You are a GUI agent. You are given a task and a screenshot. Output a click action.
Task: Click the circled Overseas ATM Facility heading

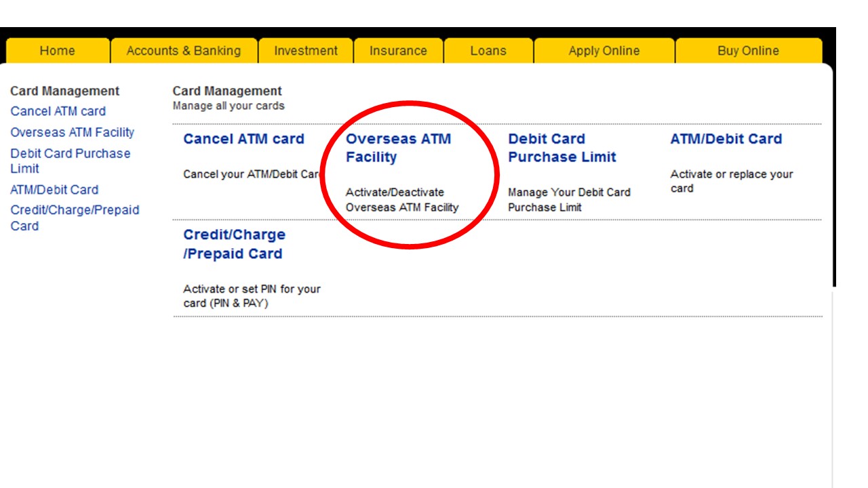399,148
